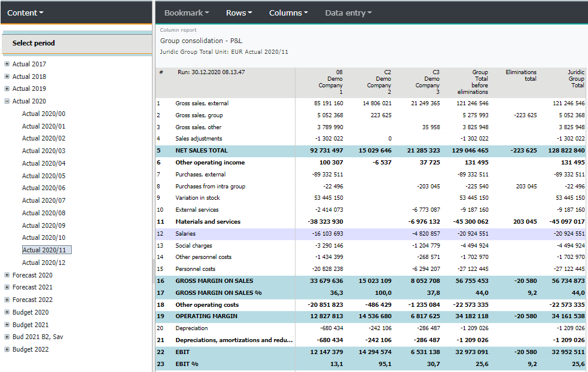
Task: Expand the Forecast 2021 tree node
Action: [7, 287]
